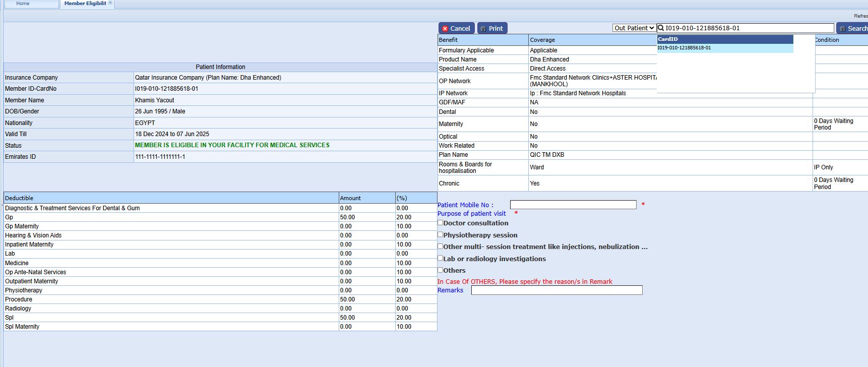The width and height of the screenshot is (868, 367).
Task: Click the printer icon on Print button
Action: click(x=483, y=29)
